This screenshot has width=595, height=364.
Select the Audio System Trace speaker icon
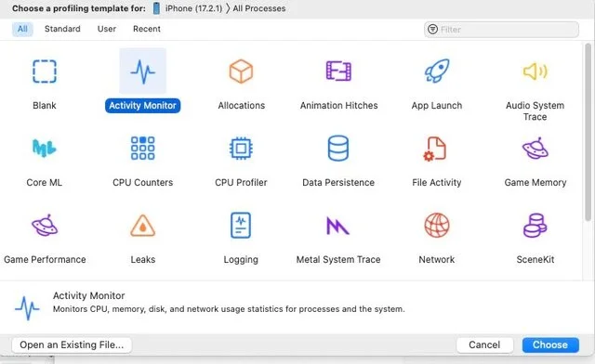tap(535, 71)
